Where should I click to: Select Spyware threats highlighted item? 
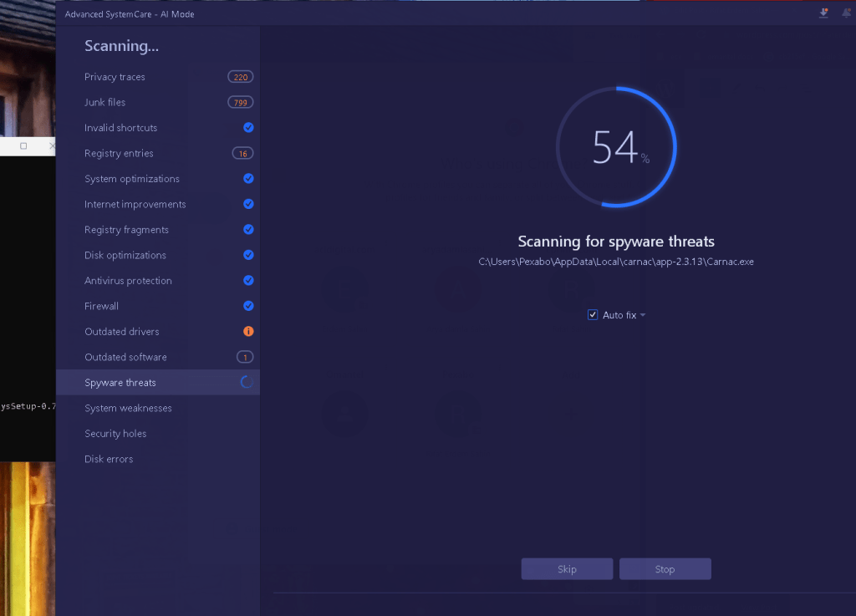(158, 383)
